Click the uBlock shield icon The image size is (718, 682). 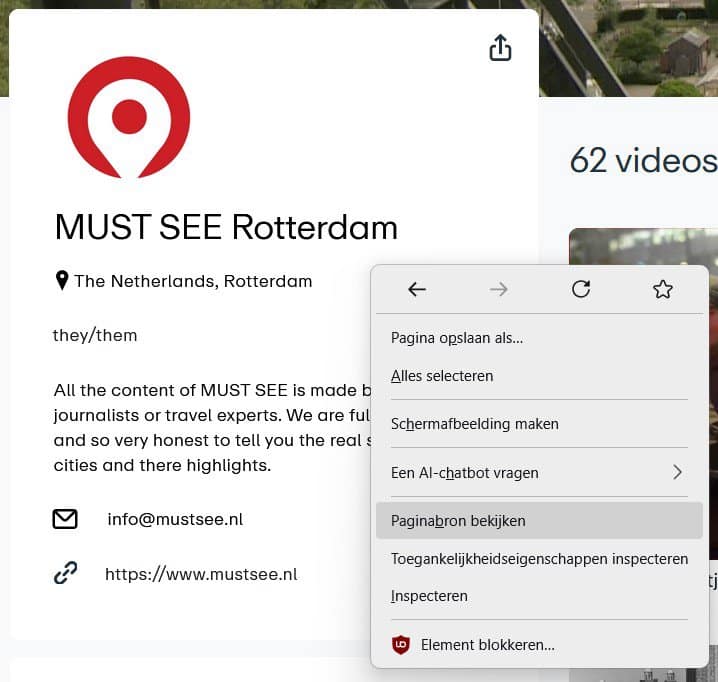click(x=401, y=645)
